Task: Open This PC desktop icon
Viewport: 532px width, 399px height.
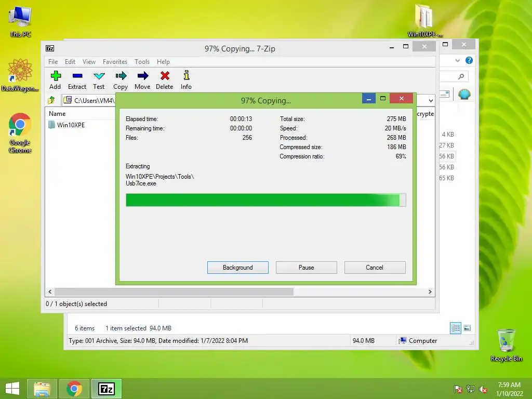Action: 20,21
